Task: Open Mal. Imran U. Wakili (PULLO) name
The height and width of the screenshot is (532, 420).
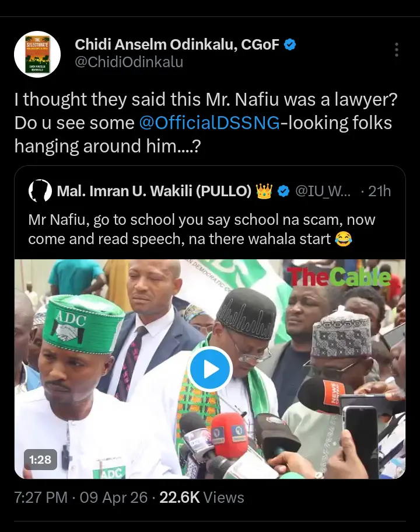Action: click(x=154, y=191)
